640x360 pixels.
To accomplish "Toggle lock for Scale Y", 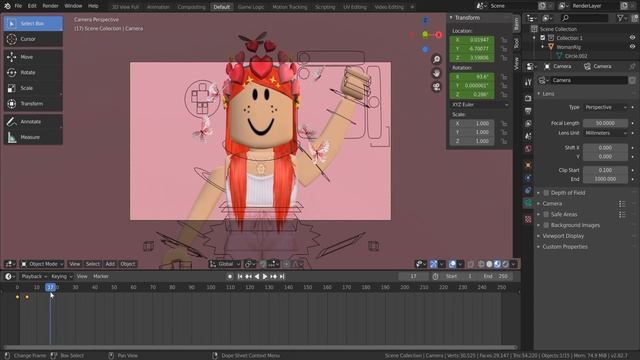I will 504,132.
